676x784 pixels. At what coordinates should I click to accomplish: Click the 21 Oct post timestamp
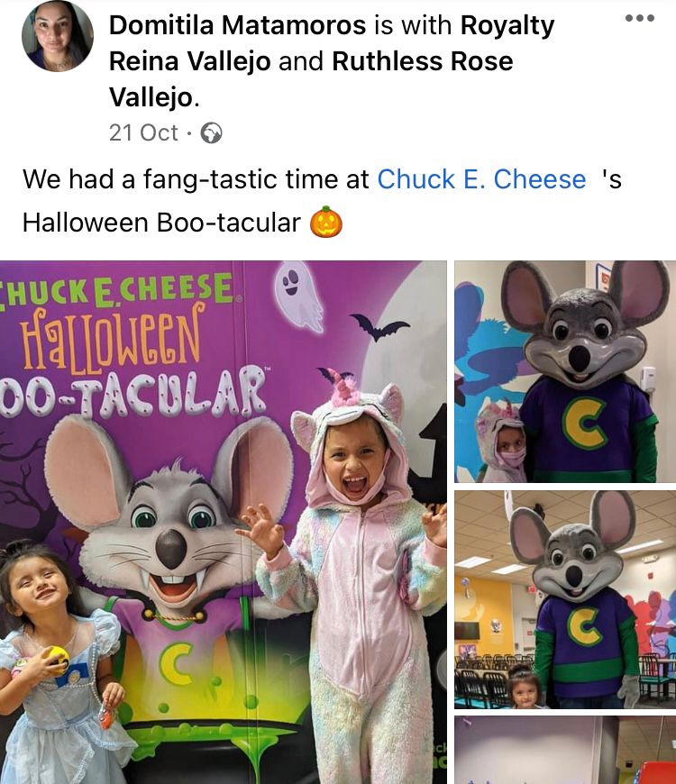point(143,133)
